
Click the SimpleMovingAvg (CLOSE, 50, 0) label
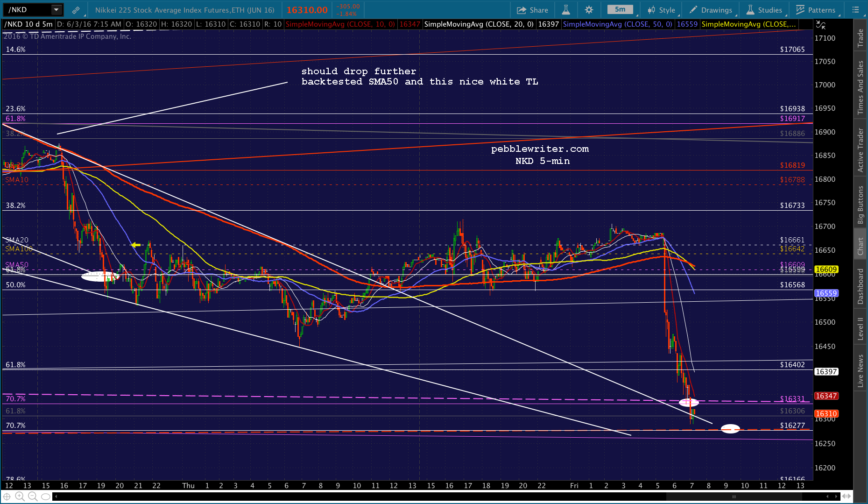[x=617, y=24]
